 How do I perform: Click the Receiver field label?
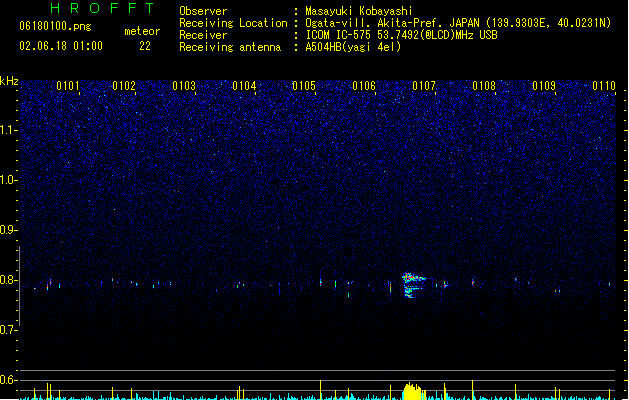203,35
